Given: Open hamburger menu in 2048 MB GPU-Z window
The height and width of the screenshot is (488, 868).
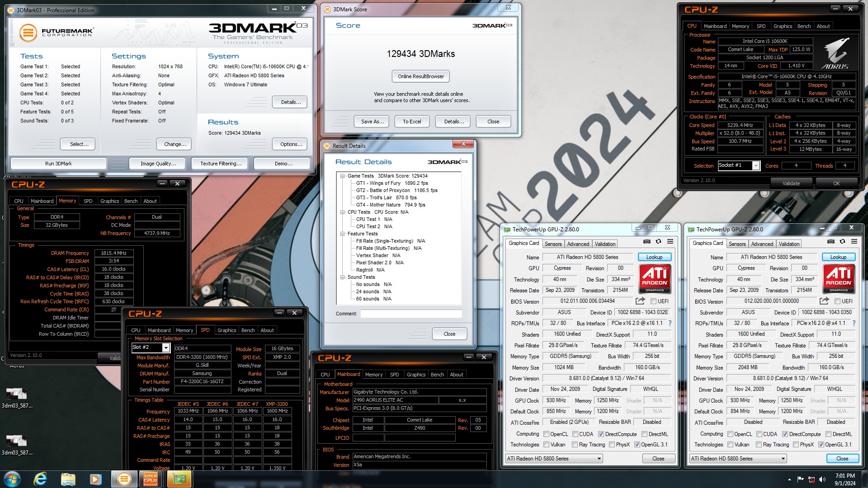Looking at the screenshot, I should [854, 241].
